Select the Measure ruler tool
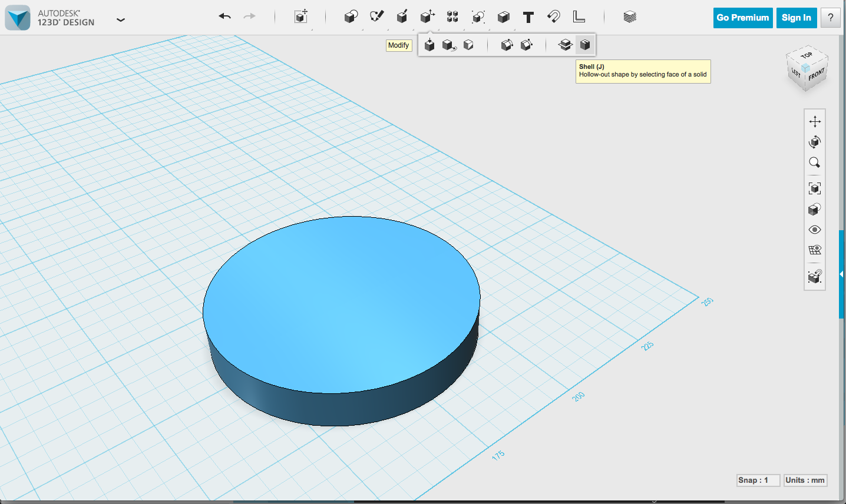The height and width of the screenshot is (504, 846). [x=579, y=16]
